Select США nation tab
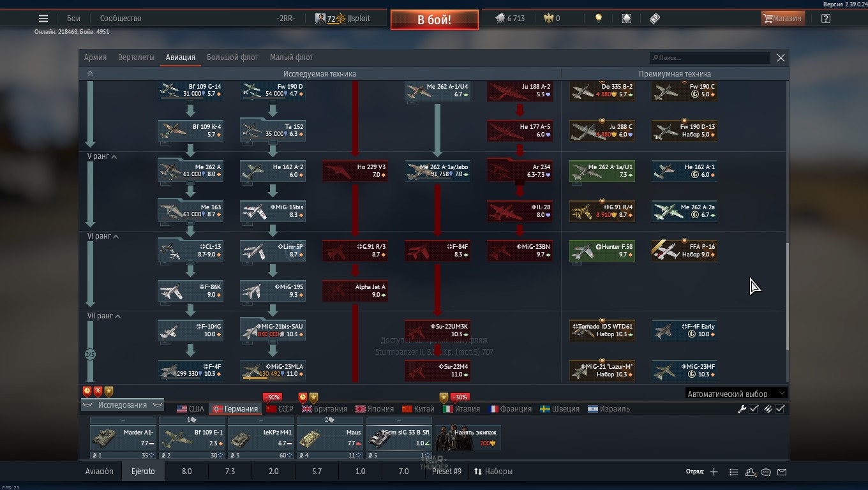Viewport: 868px width, 490px height. click(x=190, y=409)
